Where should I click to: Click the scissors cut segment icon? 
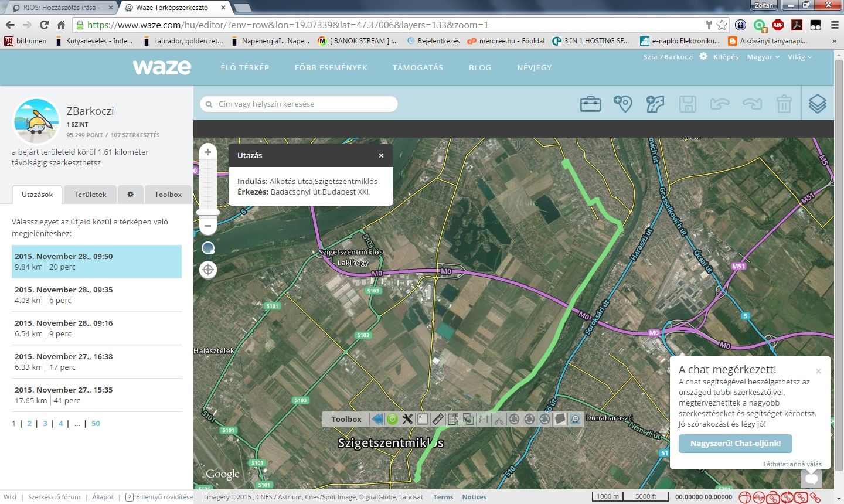(x=499, y=419)
